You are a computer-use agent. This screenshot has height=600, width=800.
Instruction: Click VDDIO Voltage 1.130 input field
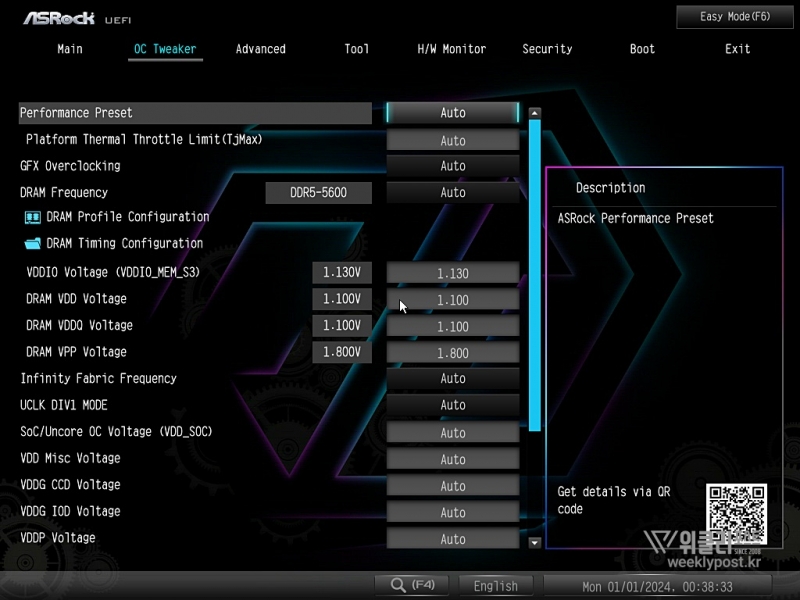pyautogui.click(x=452, y=273)
